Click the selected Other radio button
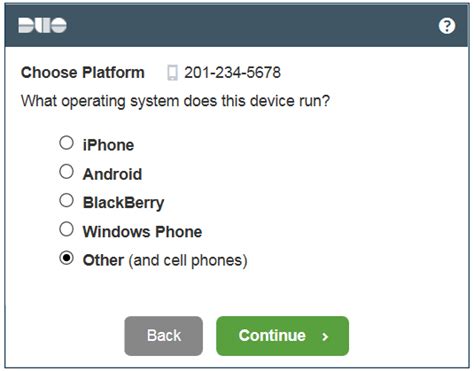This screenshot has width=474, height=371. (66, 258)
